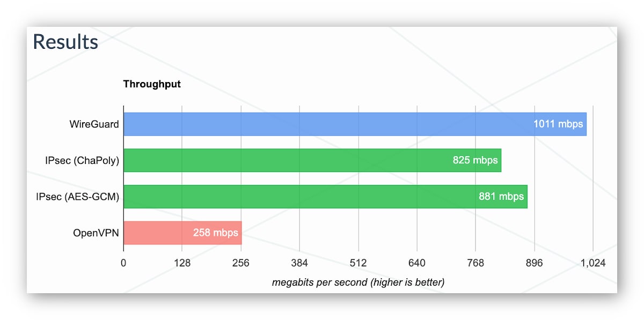Click the 0 tick on the x-axis
Screen dimensions: 644x320
click(x=123, y=263)
